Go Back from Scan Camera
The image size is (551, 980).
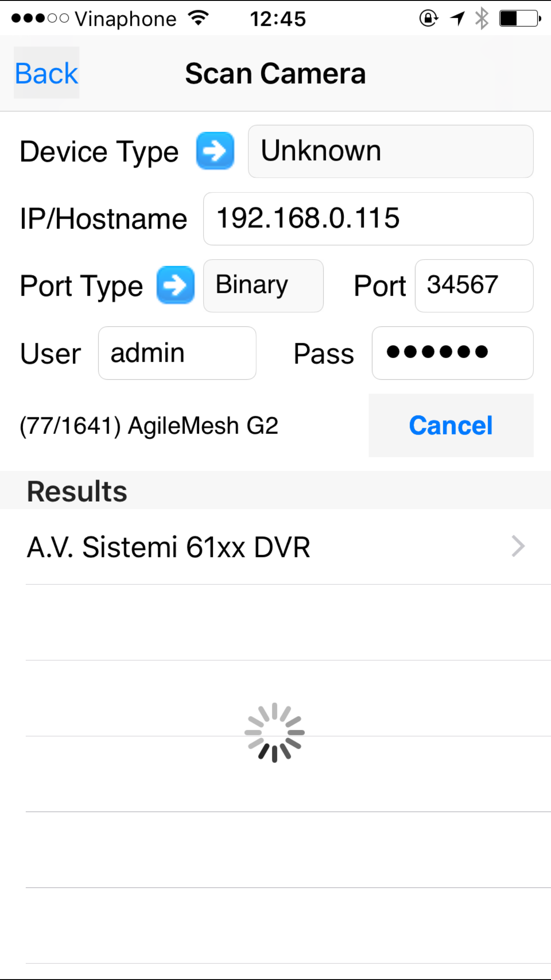[47, 73]
